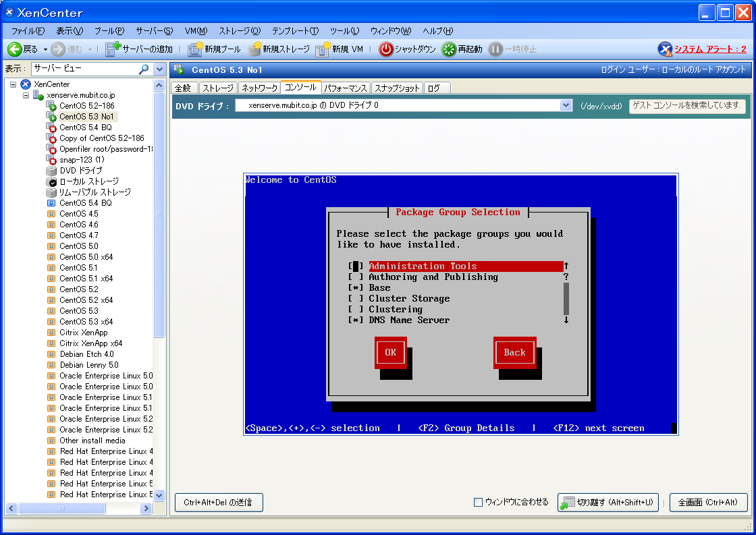Screen dimensions: 756x535
Task: Click the red Shutdown power icon
Action: [385, 49]
